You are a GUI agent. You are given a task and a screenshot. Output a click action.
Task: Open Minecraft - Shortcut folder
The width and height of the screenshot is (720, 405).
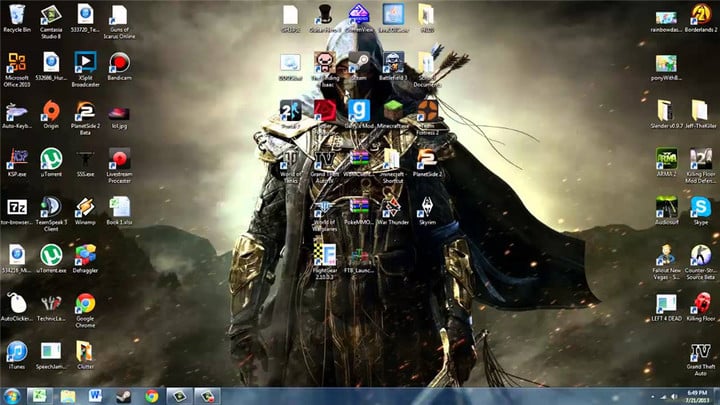pyautogui.click(x=393, y=166)
